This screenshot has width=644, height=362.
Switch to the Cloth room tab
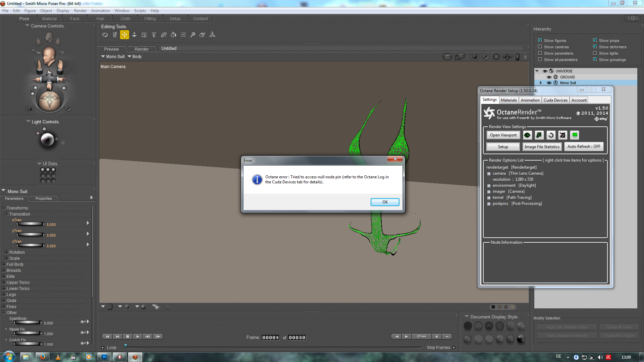[x=125, y=19]
